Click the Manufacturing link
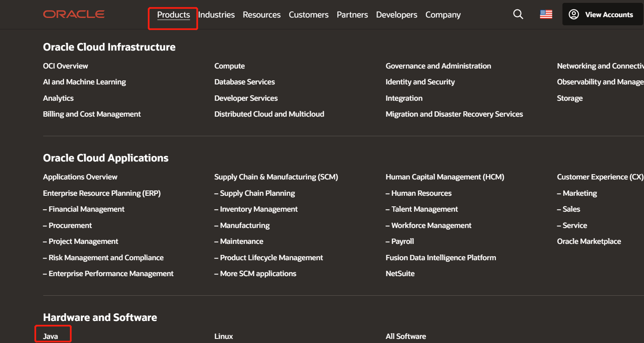 [x=242, y=226]
